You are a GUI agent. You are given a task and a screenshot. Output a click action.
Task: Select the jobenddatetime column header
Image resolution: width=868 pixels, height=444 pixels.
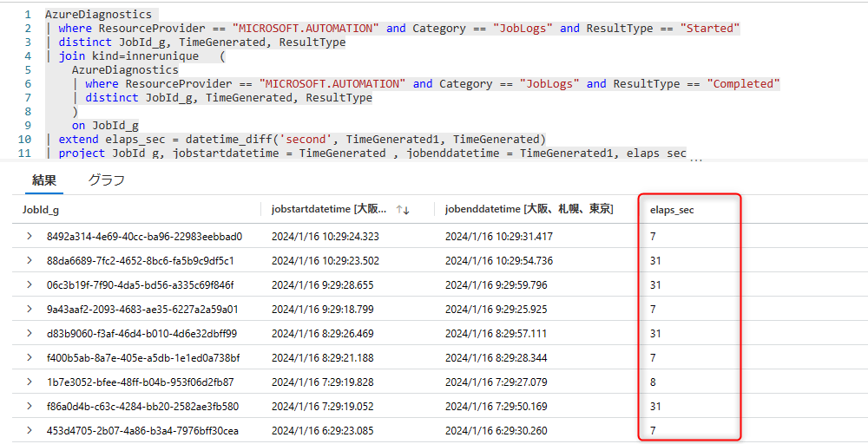click(529, 209)
